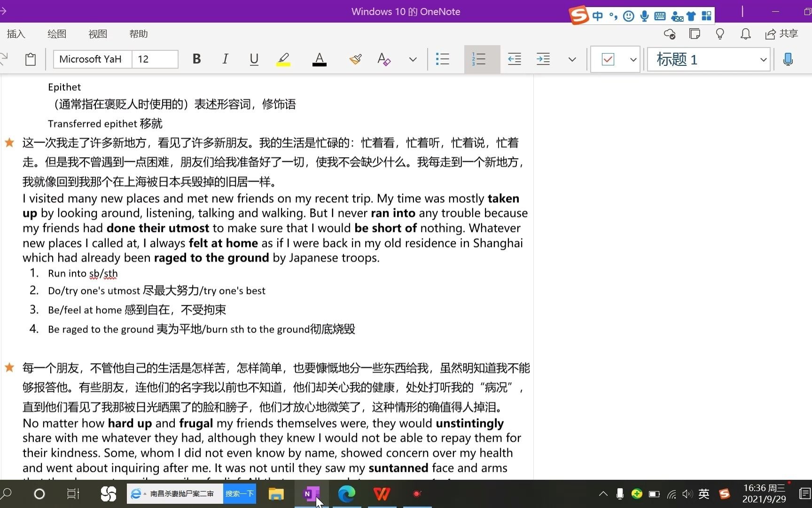812x508 pixels.
Task: Open Cortana circle on taskbar
Action: click(x=39, y=494)
